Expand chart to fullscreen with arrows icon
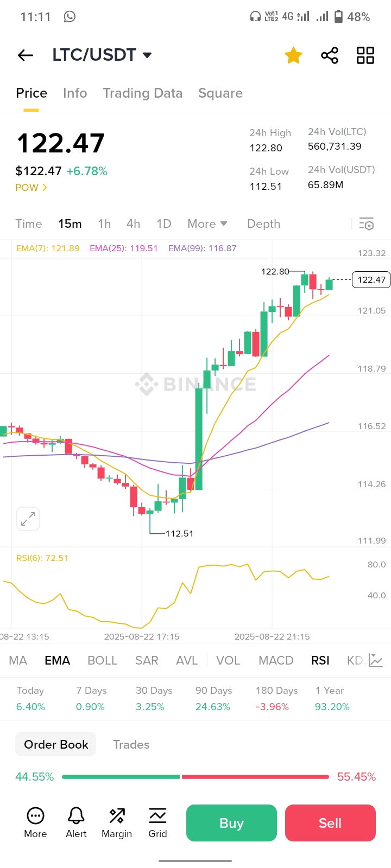Screen dimensions: 391x868 click(28, 519)
